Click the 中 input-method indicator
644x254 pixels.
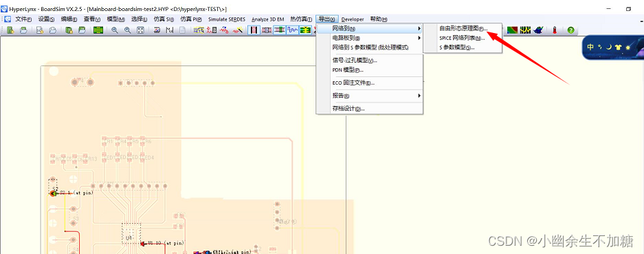point(590,47)
